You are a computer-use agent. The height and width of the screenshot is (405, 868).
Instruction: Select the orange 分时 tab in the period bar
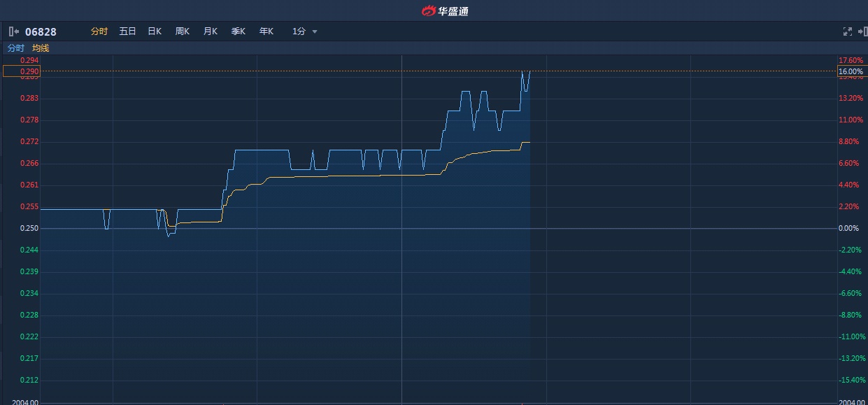pos(99,31)
